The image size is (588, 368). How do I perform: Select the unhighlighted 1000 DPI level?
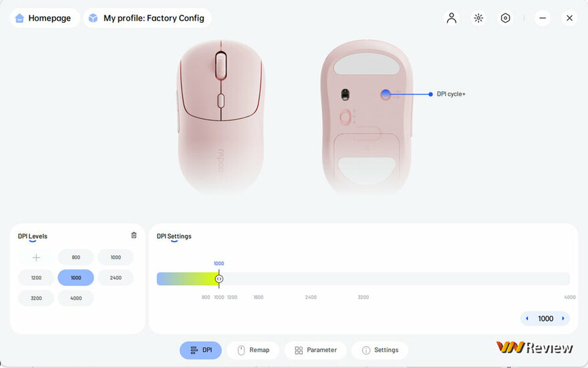click(x=116, y=257)
